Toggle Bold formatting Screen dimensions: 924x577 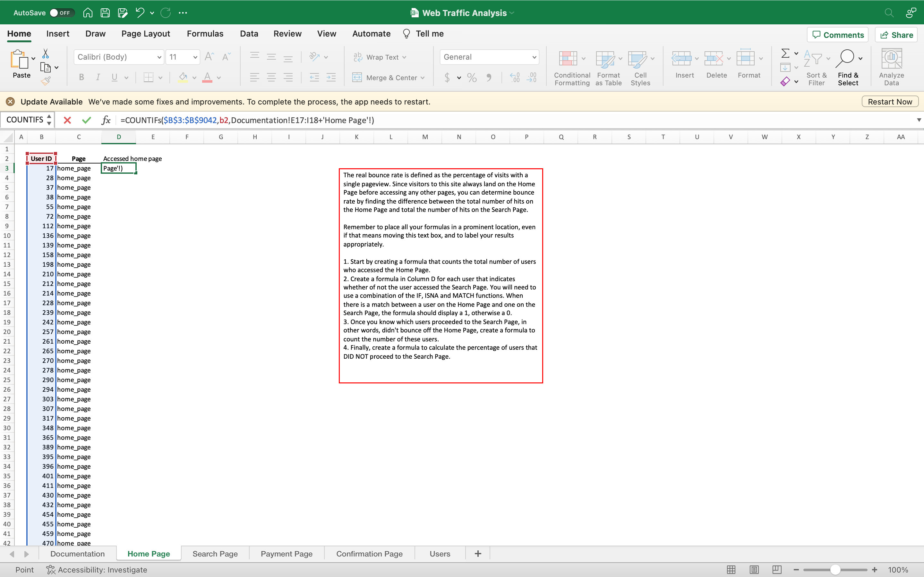point(81,78)
